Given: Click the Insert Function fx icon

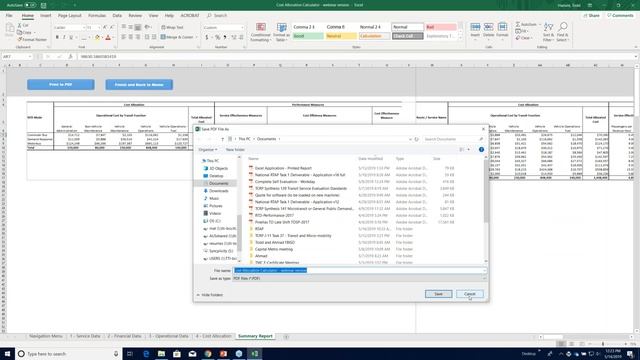Looking at the screenshot, I should (x=70, y=57).
